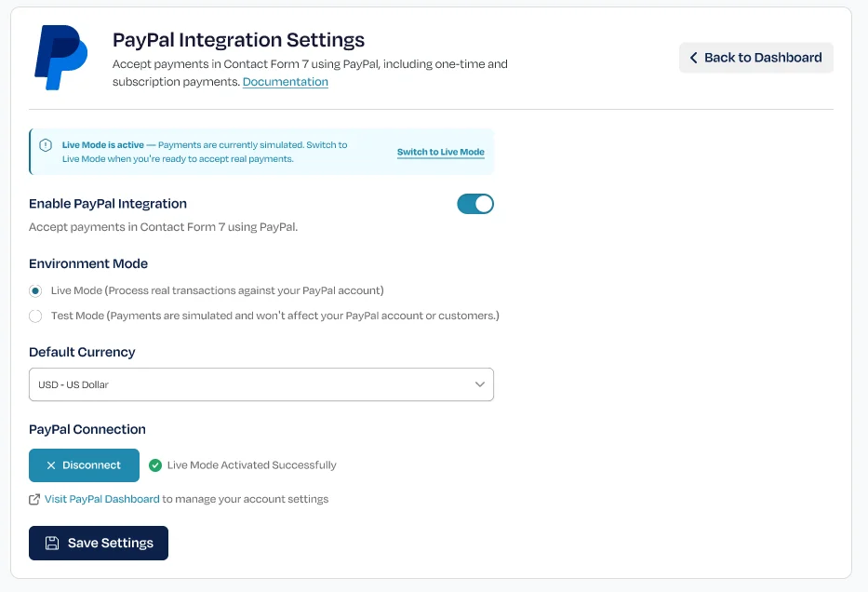
Task: Click the 'Environment Mode' heading
Action: (x=88, y=263)
